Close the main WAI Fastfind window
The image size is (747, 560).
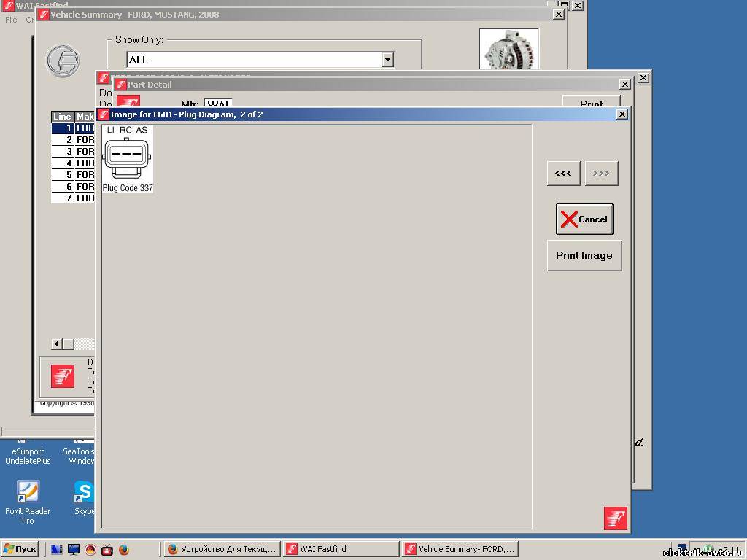point(578,5)
